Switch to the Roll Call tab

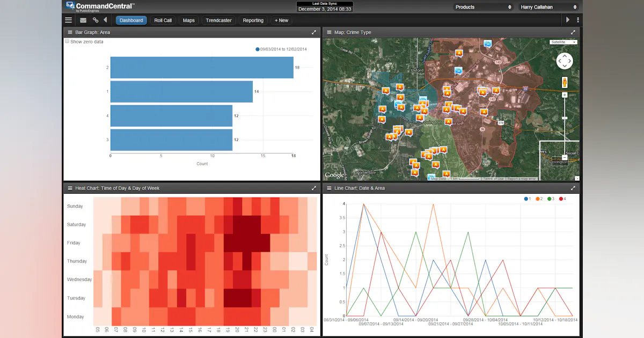pos(163,20)
